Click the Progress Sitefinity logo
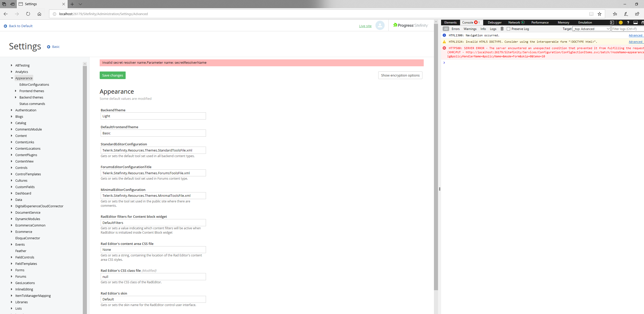Screen dimensions: 644x314 pyautogui.click(x=410, y=25)
